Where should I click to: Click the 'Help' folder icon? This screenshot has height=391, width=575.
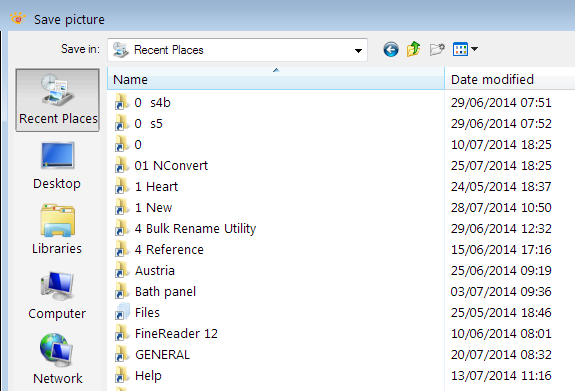click(121, 375)
